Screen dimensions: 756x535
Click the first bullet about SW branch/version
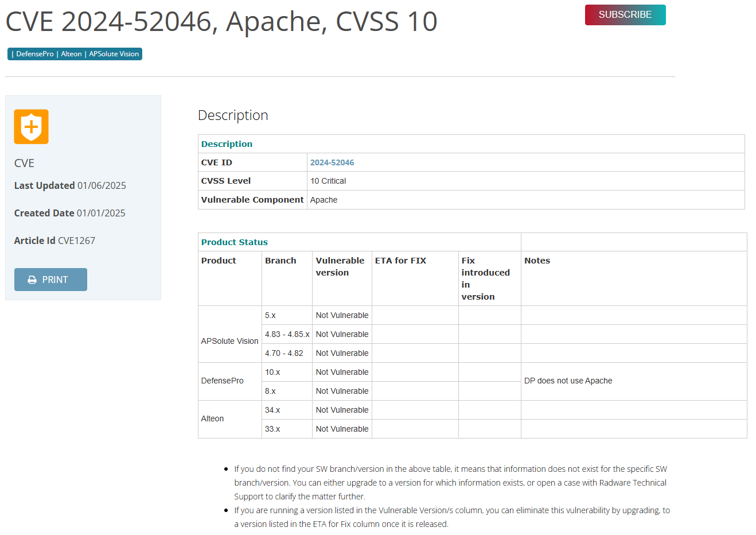click(450, 483)
